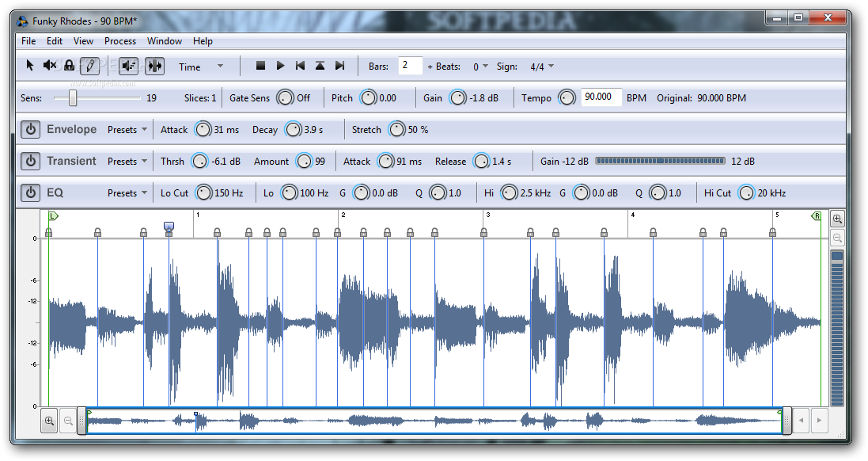Image resolution: width=868 pixels, height=461 pixels.
Task: Click the Bars input field
Action: [410, 66]
